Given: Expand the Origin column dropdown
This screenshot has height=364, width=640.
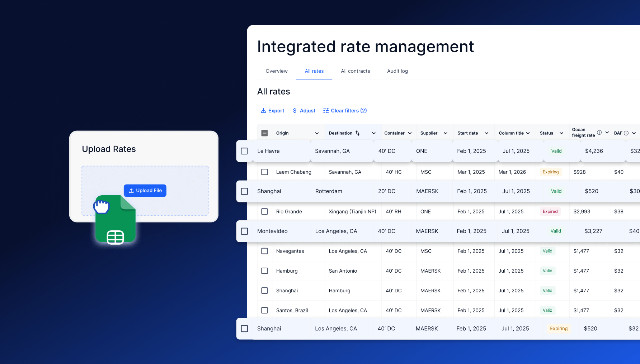Looking at the screenshot, I should click(x=317, y=133).
